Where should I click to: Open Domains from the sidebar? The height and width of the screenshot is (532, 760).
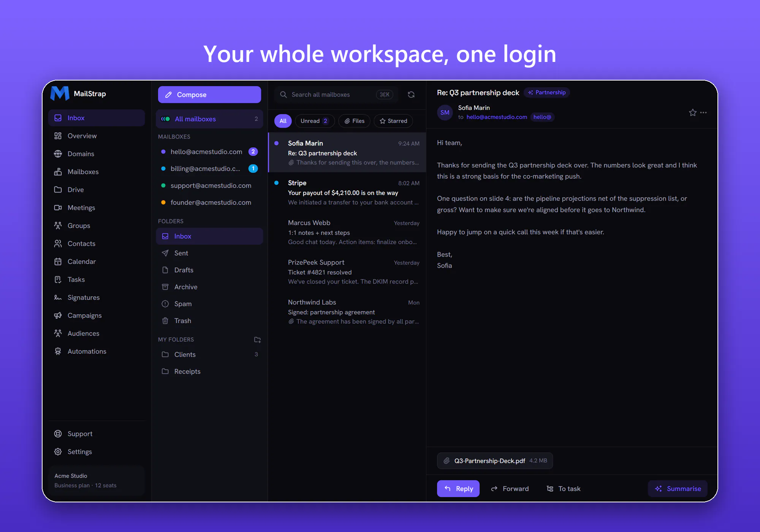pyautogui.click(x=97, y=154)
